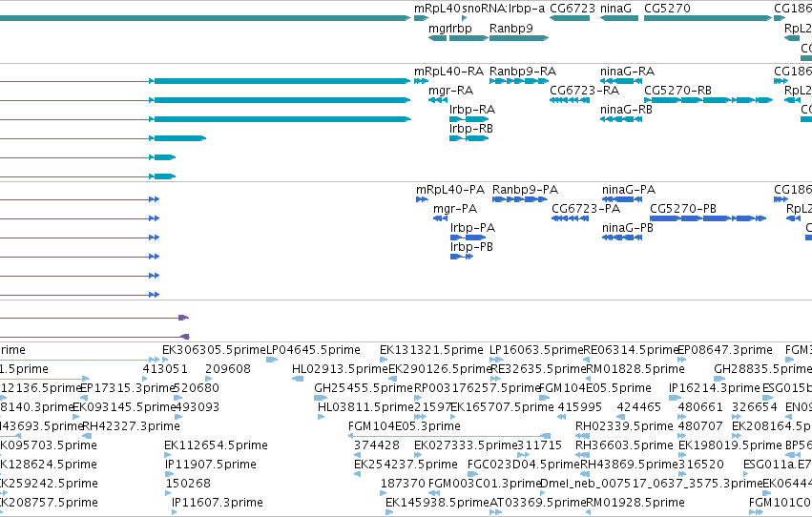Viewport: 812px width, 517px height.
Task: Select EST label RH02339.5prime
Action: (x=624, y=426)
